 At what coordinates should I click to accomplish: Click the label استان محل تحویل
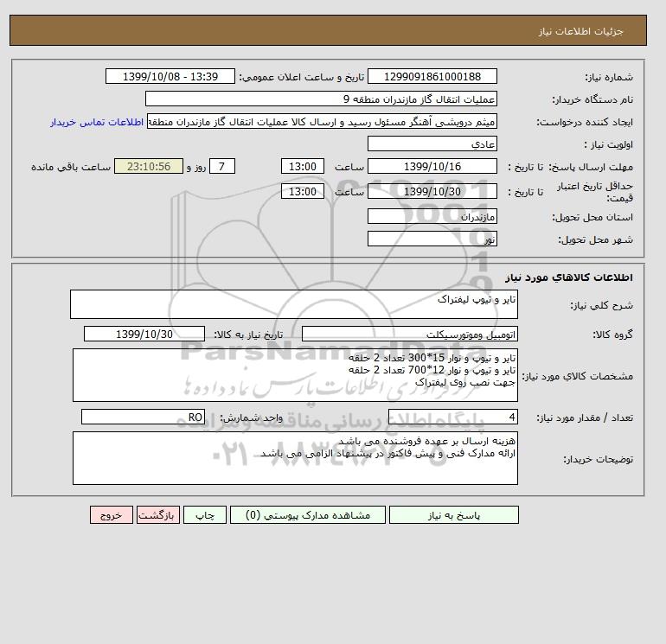tap(592, 217)
